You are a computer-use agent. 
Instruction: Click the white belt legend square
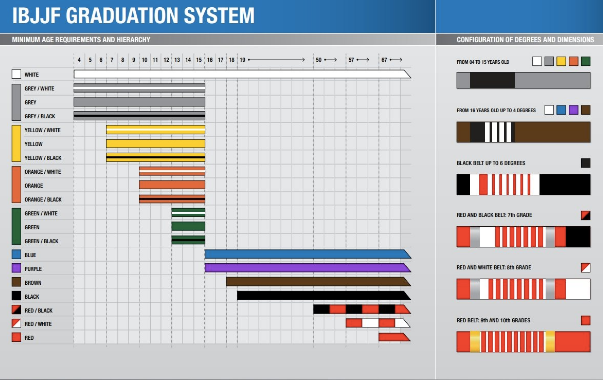pos(16,74)
